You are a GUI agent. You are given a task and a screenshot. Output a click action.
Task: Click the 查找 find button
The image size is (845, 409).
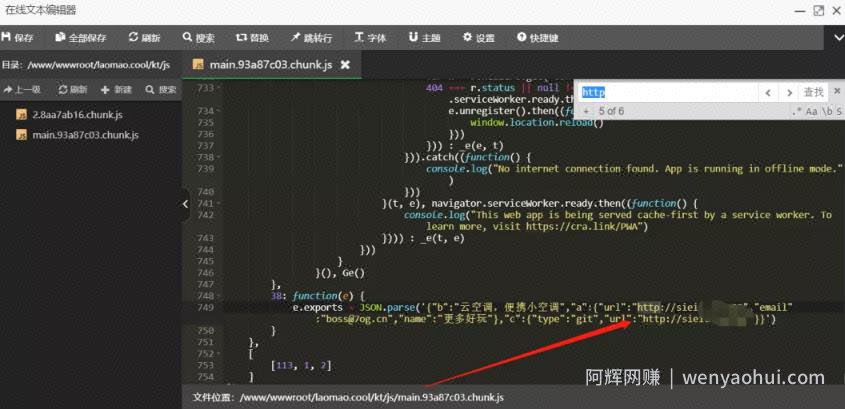coord(813,92)
